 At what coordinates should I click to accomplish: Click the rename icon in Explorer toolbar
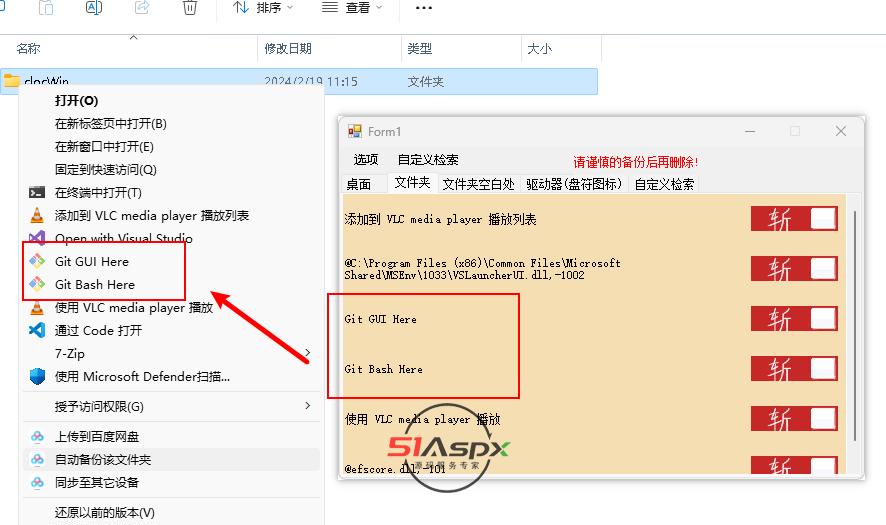[94, 7]
